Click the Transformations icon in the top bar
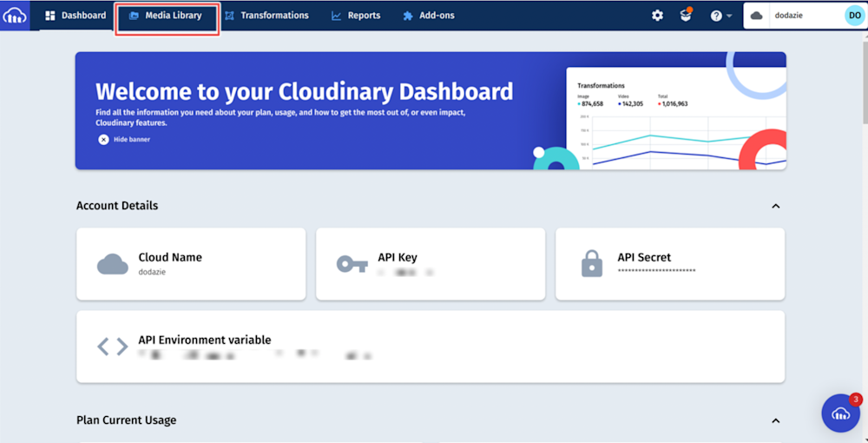 click(x=229, y=16)
